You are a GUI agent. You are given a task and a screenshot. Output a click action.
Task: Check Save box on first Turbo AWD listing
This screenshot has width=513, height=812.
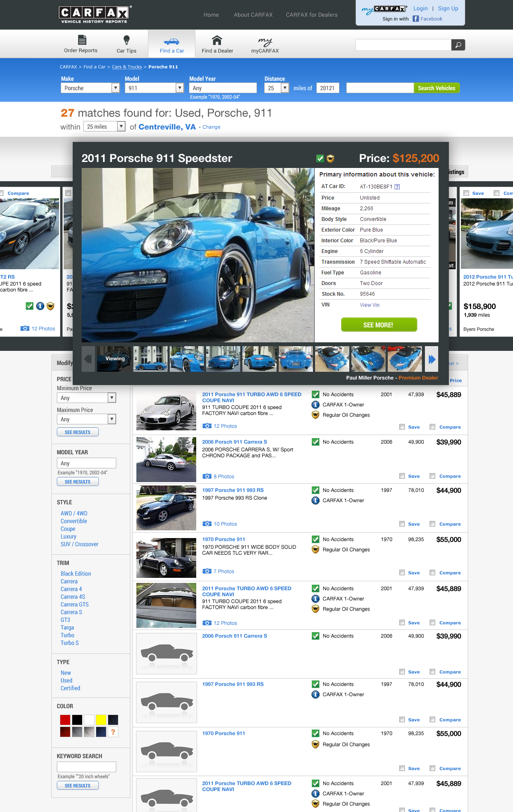[x=402, y=427]
